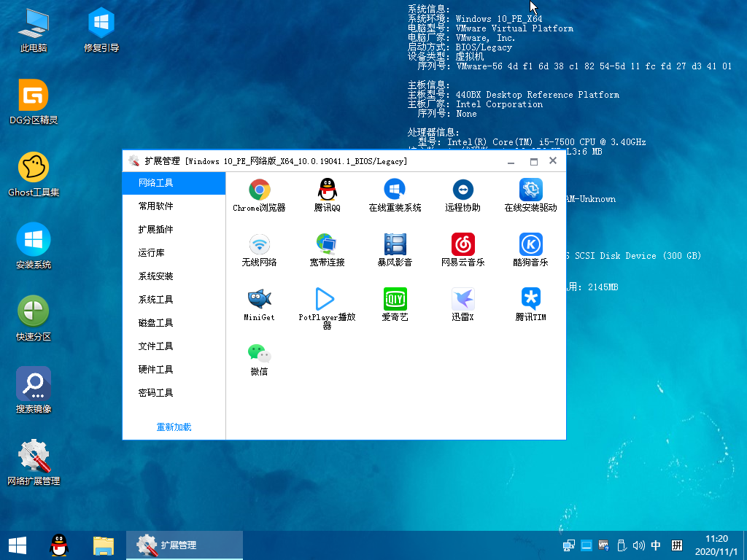The width and height of the screenshot is (747, 560).
Task: Switch to 系统工具 category
Action: [174, 300]
